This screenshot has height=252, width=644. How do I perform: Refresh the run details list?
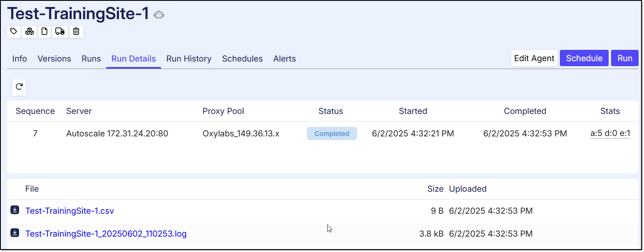(19, 87)
